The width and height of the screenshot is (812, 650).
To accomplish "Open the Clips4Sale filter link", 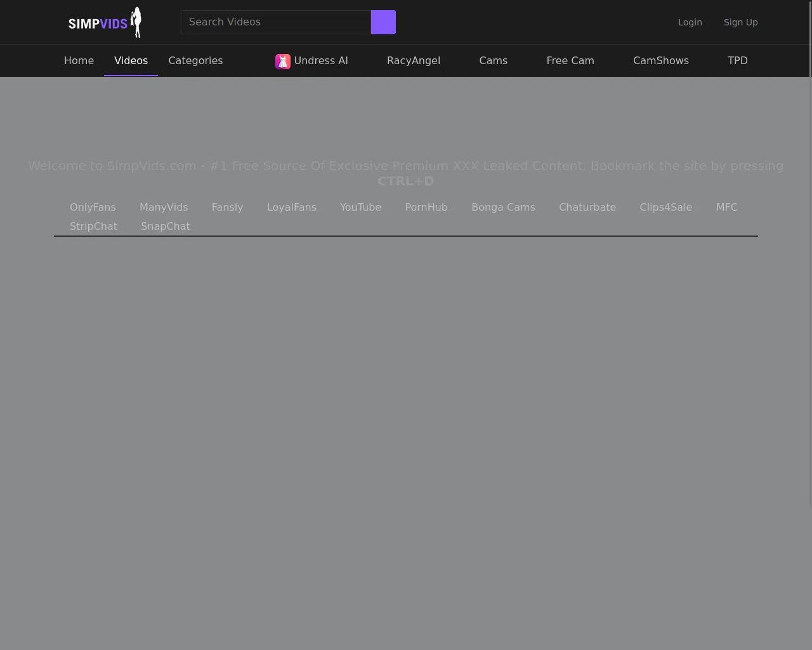I will 665,208.
